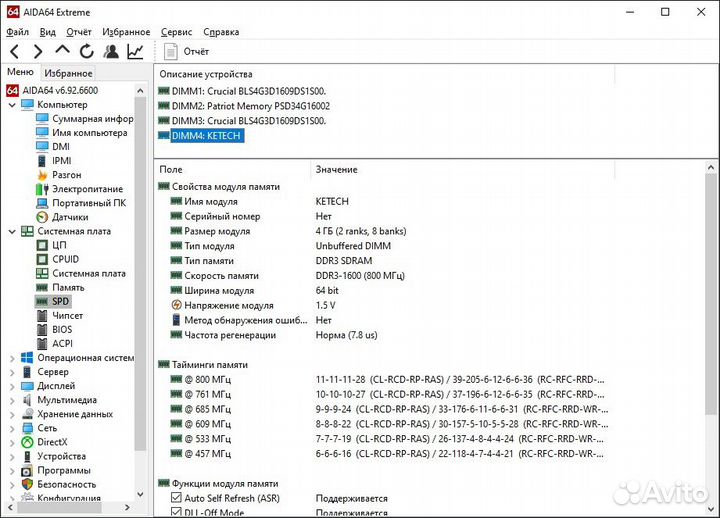Screen dimensions: 720x518
Task: Go up one level with the up arrow icon
Action: (x=62, y=51)
